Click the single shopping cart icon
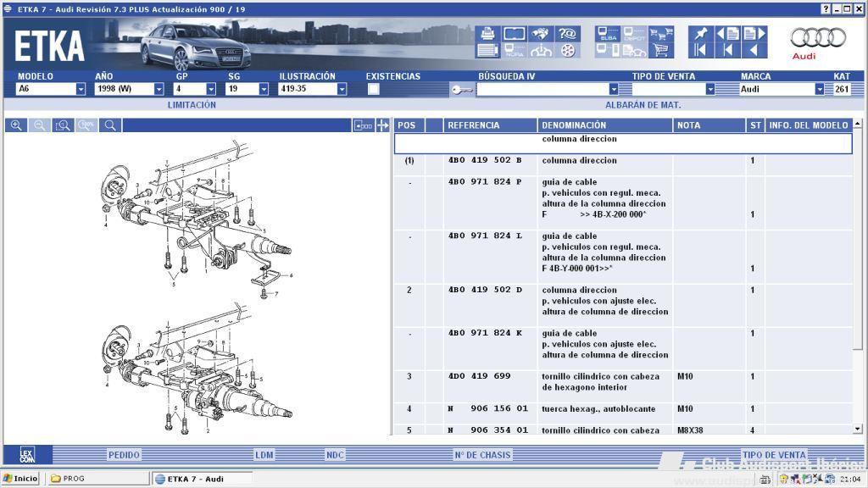868x488 pixels. pyautogui.click(x=661, y=50)
